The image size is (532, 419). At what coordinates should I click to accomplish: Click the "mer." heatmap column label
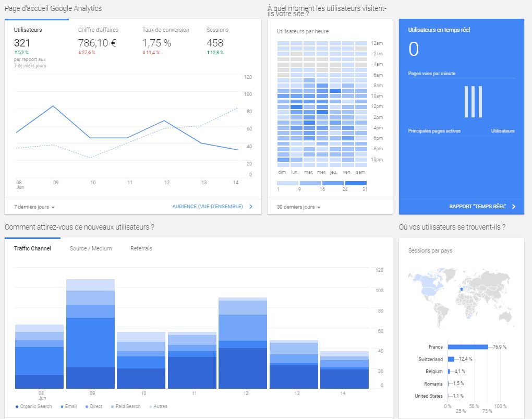tap(321, 172)
